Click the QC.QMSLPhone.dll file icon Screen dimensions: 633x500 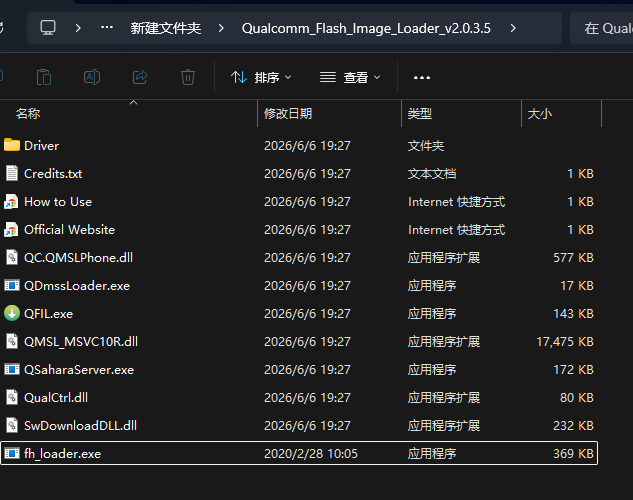(x=12, y=257)
